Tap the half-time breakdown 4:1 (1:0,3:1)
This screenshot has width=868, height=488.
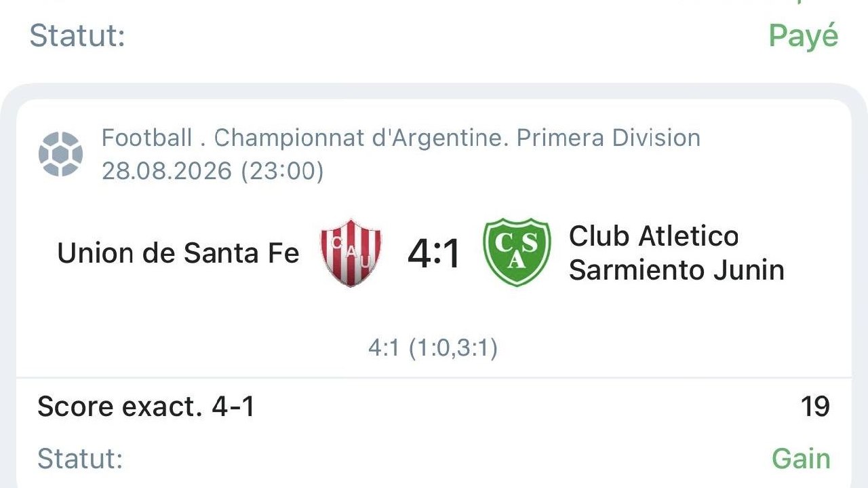coord(433,349)
